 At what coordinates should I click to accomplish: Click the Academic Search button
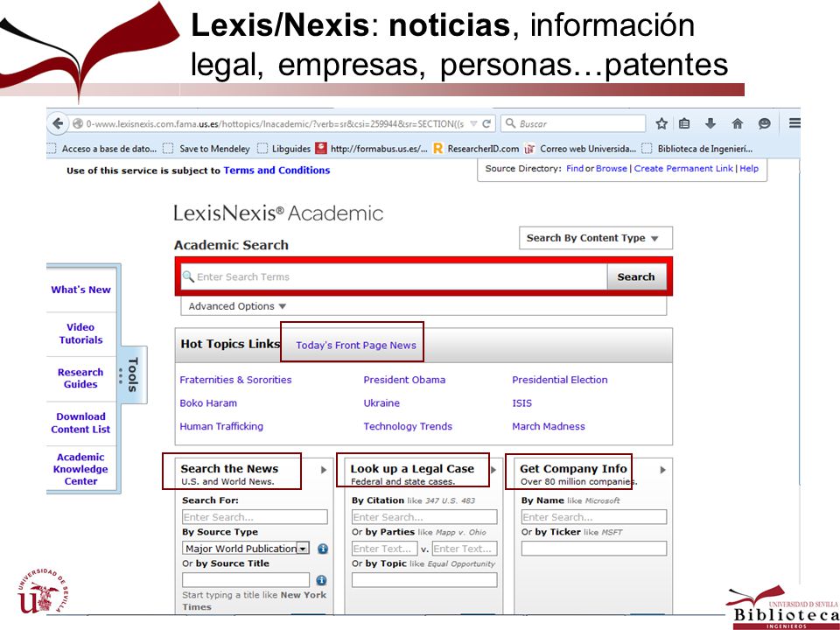636,277
